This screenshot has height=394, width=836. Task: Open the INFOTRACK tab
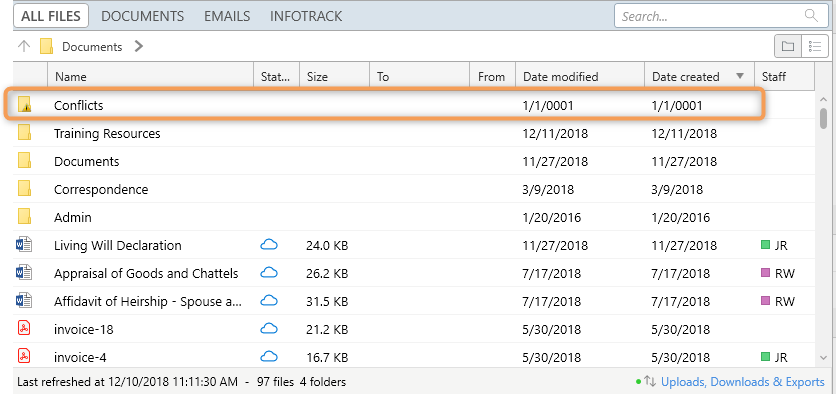point(306,16)
